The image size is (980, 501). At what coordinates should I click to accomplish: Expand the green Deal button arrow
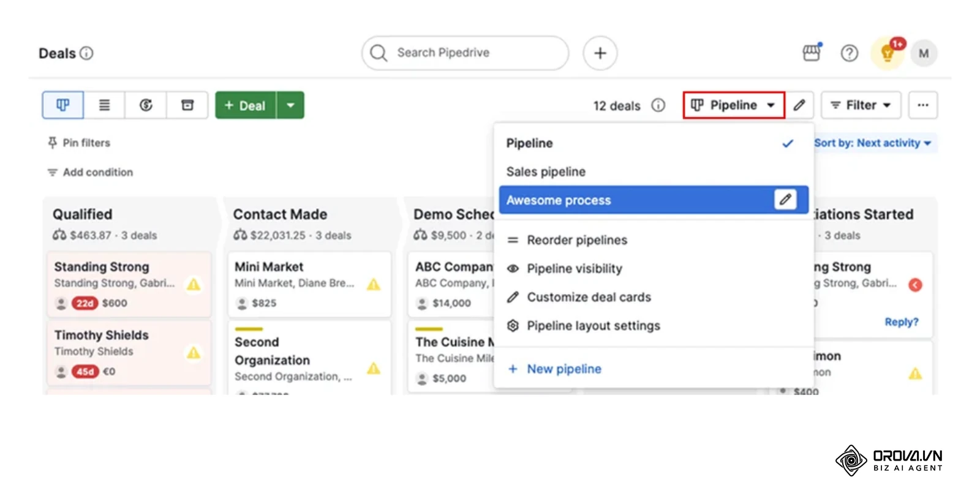290,105
